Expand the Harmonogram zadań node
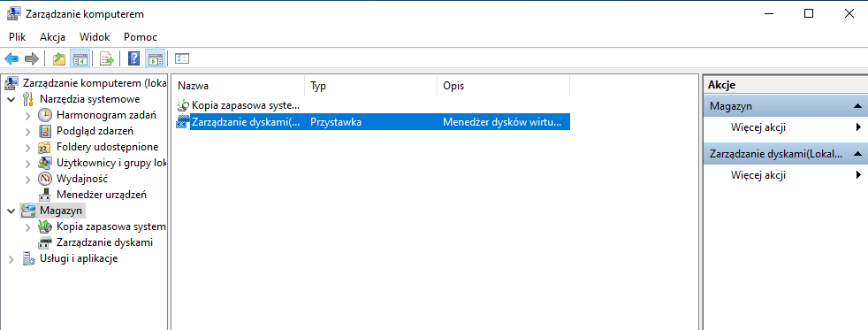 [x=28, y=116]
